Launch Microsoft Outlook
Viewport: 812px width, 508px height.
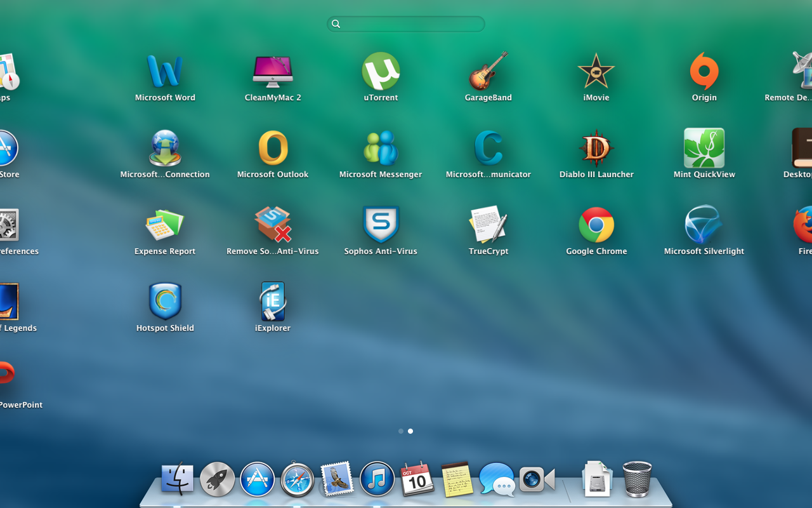[x=273, y=148]
